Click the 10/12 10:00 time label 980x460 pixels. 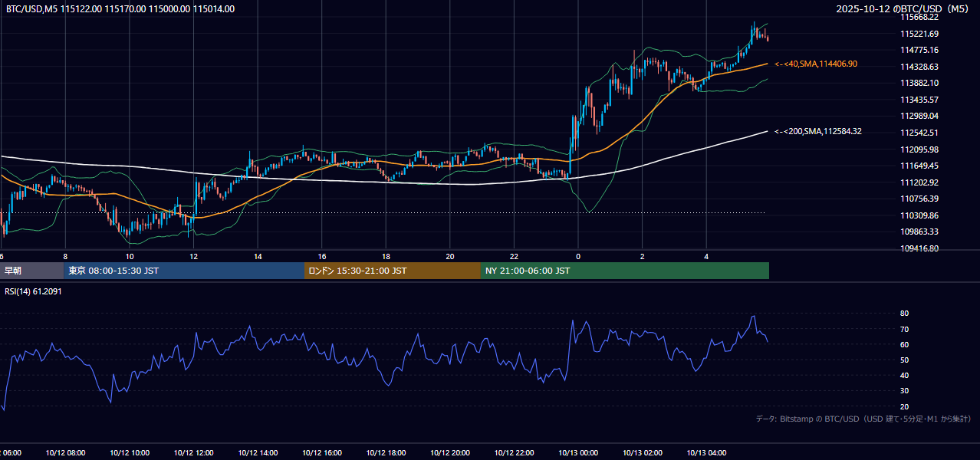click(130, 453)
